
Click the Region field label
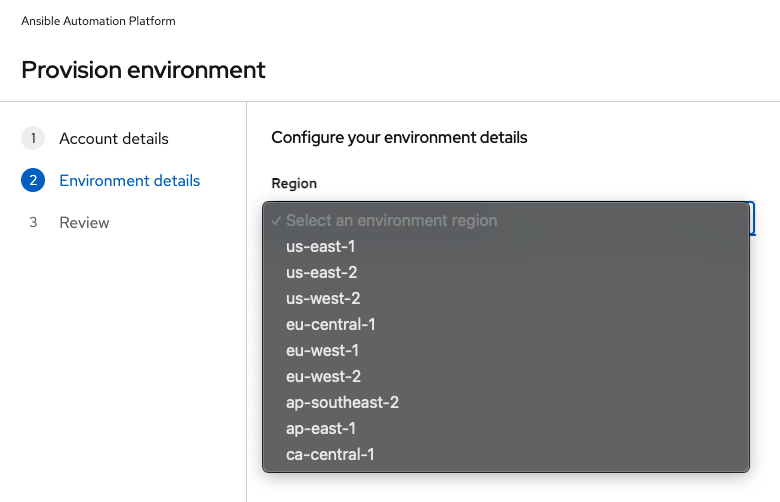point(294,184)
